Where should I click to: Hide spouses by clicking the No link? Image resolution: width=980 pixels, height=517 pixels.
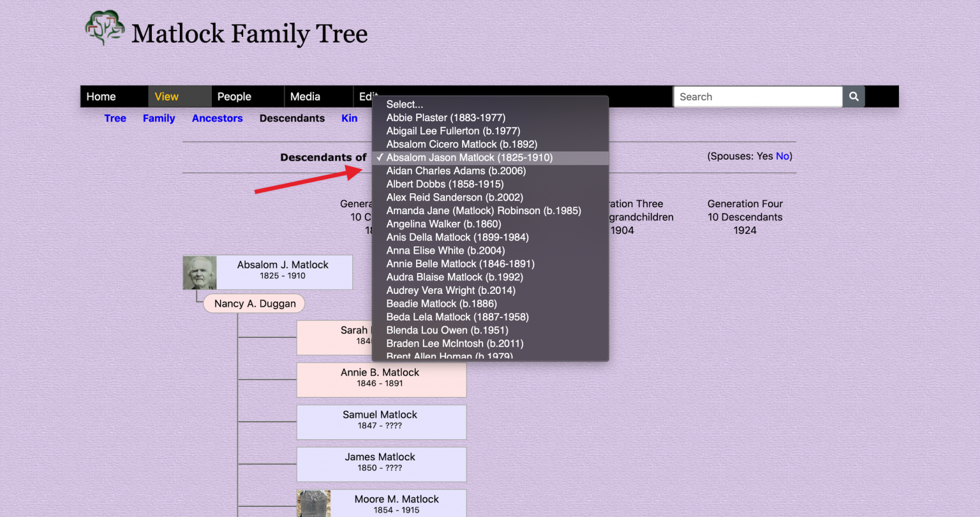tap(783, 156)
